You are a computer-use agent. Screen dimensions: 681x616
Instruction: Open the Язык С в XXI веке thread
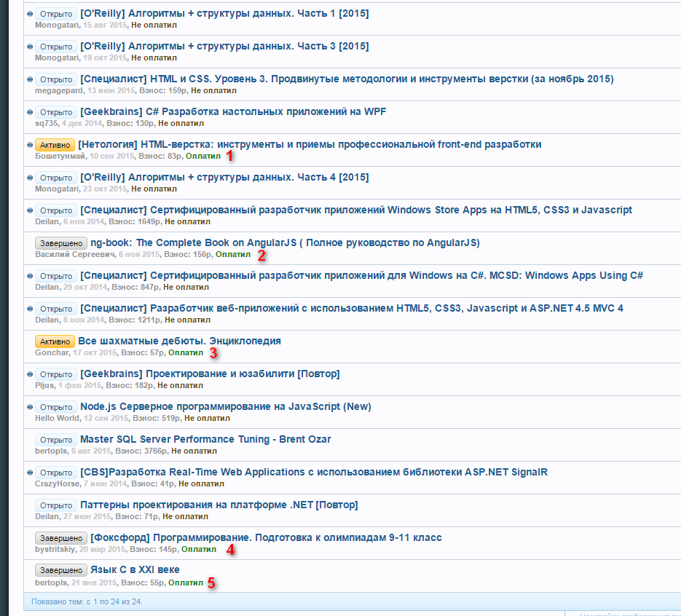[x=135, y=570]
